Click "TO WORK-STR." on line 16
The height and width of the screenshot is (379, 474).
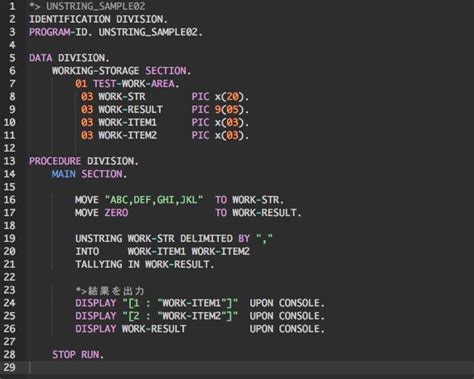point(249,200)
